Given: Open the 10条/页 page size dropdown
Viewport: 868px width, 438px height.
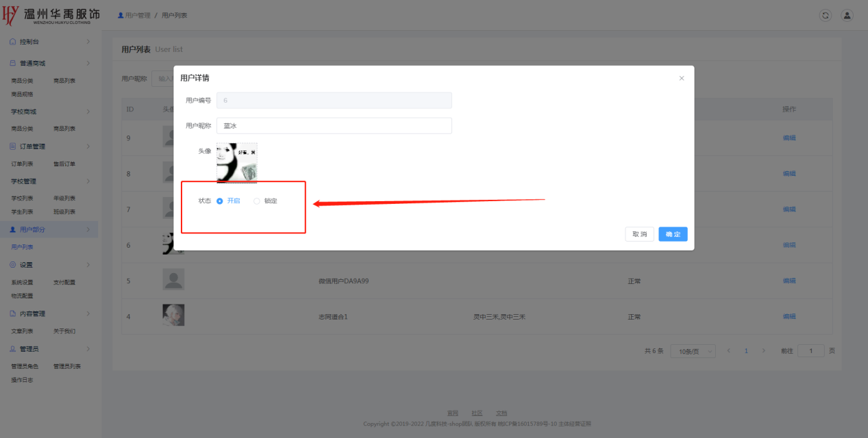Looking at the screenshot, I should coord(693,351).
